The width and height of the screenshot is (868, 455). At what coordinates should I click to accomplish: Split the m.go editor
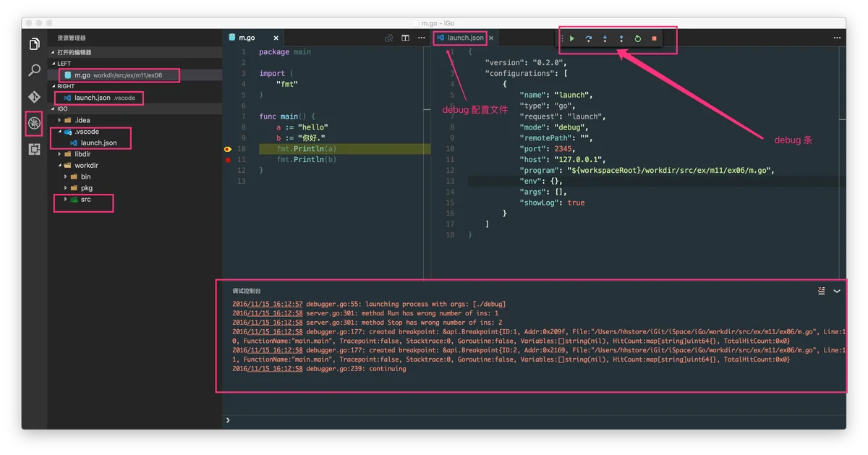[405, 38]
